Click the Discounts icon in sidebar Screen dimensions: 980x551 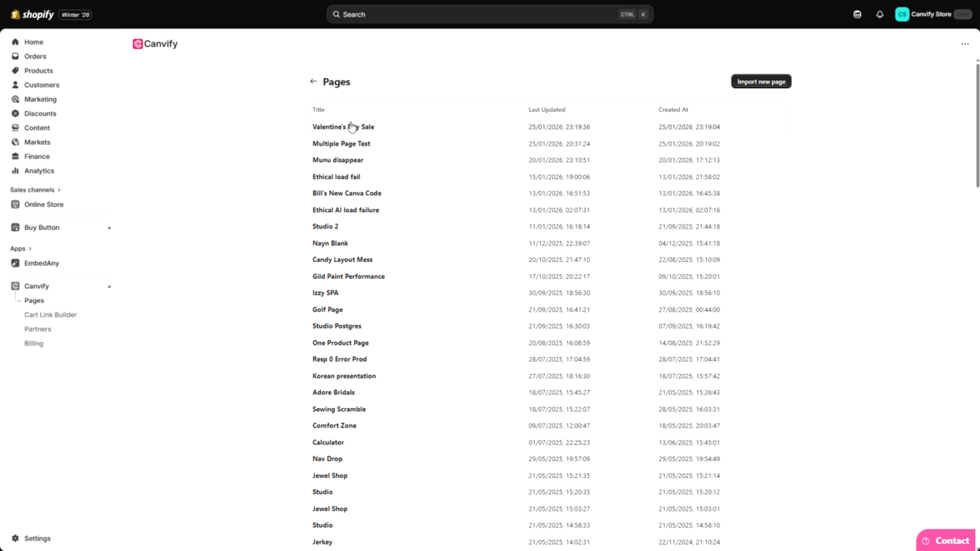click(x=15, y=113)
